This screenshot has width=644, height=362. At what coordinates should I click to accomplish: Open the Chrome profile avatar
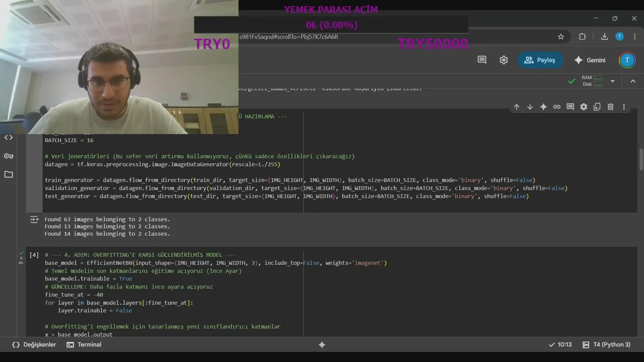pos(620,36)
